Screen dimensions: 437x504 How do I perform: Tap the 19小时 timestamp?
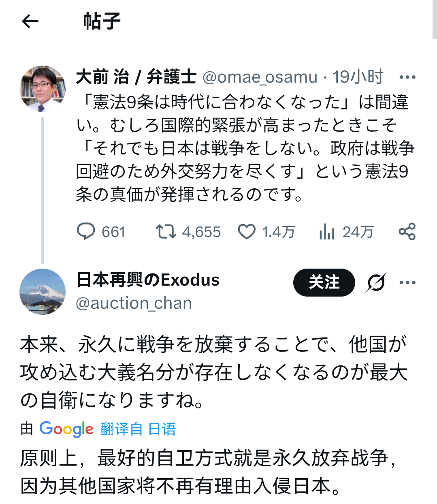(x=358, y=77)
